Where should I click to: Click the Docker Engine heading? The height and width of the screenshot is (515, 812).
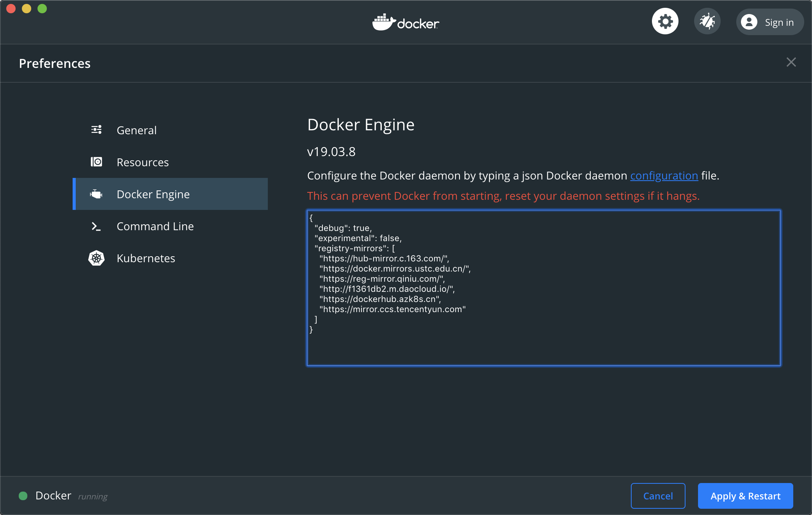click(361, 125)
